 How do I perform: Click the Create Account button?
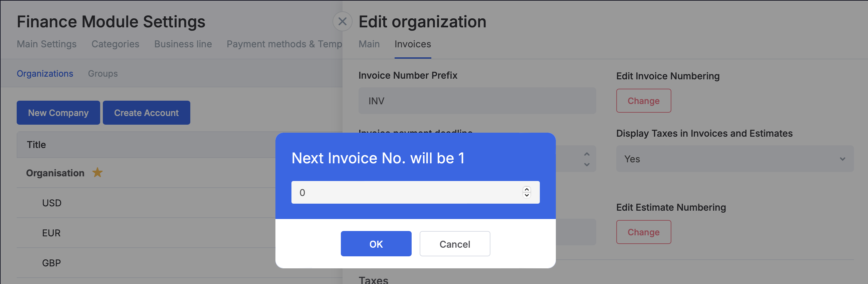(146, 113)
